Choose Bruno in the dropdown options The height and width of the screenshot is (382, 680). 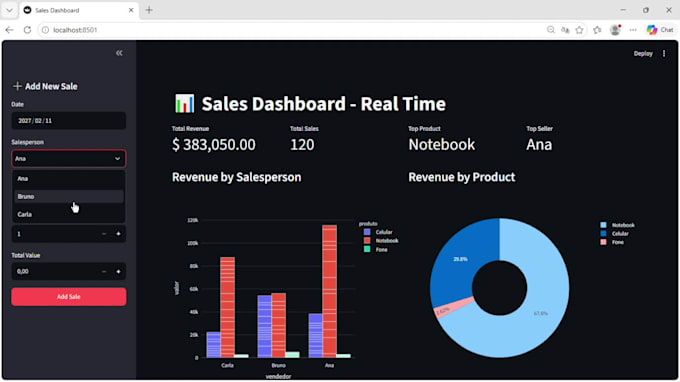69,196
